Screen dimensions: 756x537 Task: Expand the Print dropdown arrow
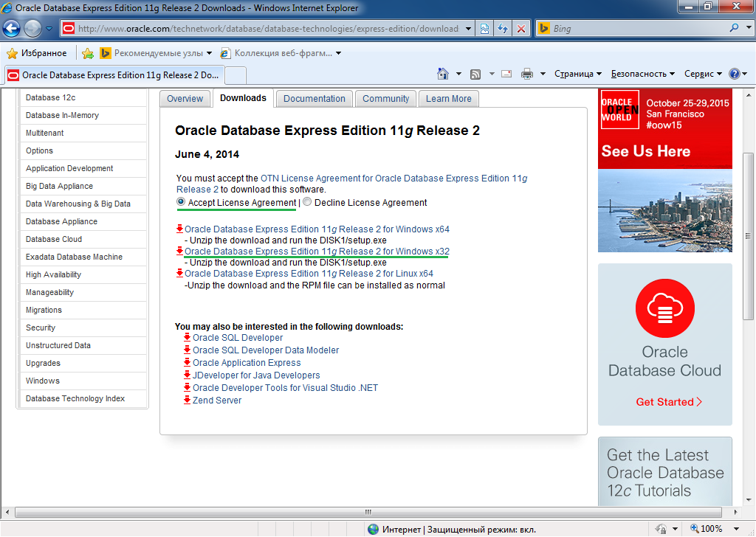pos(543,74)
